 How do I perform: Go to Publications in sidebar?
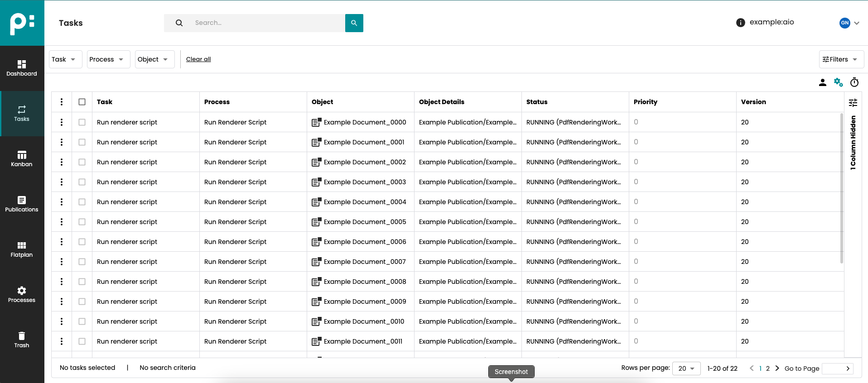coord(22,204)
